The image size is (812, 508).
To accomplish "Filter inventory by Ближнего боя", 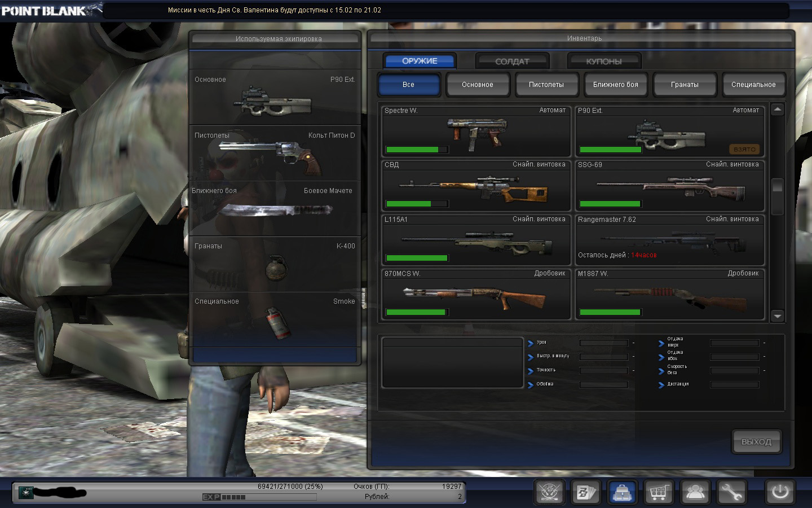I will tap(615, 85).
